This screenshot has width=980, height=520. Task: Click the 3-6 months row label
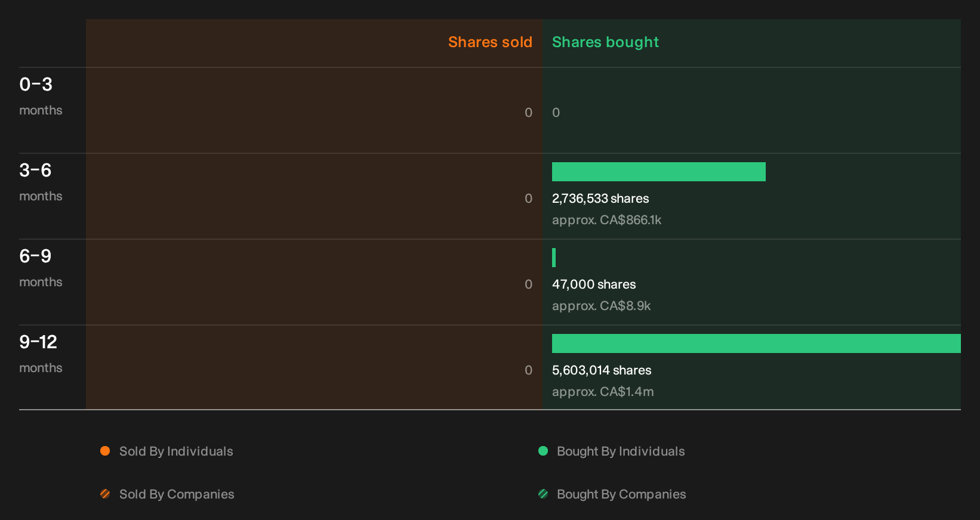pyautogui.click(x=41, y=182)
